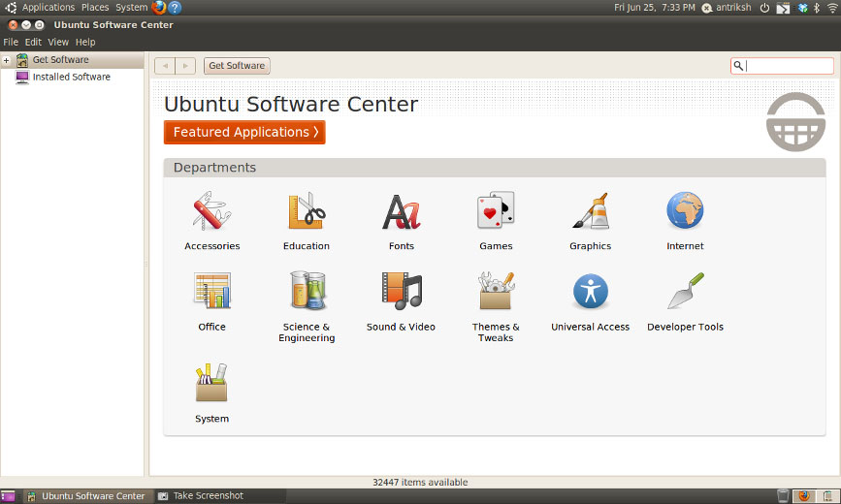Open the View menu
The image size is (841, 504).
pos(58,42)
